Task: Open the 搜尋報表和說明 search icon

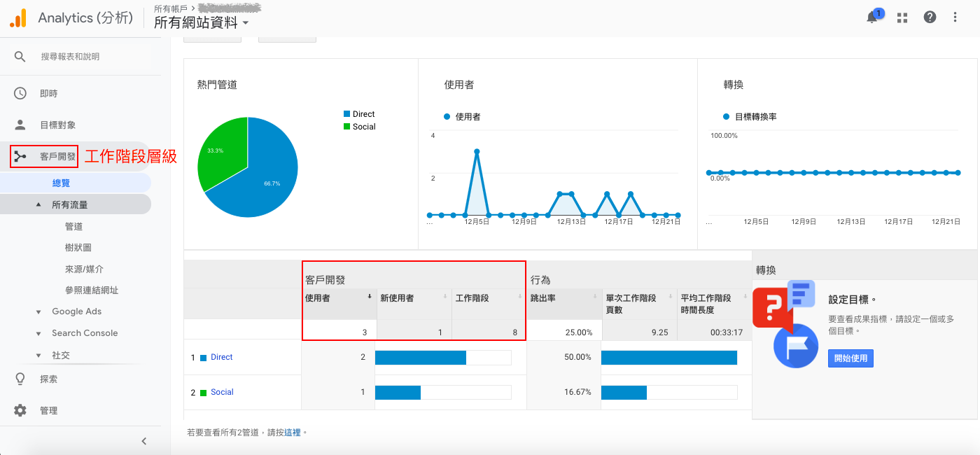Action: 20,57
